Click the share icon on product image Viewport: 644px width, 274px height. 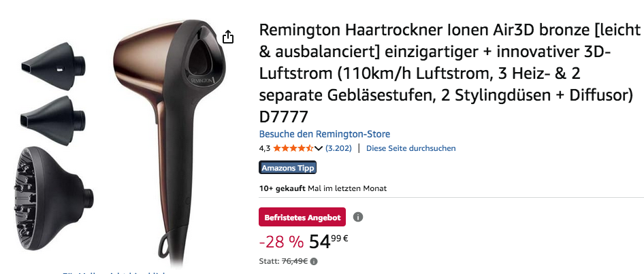point(227,37)
